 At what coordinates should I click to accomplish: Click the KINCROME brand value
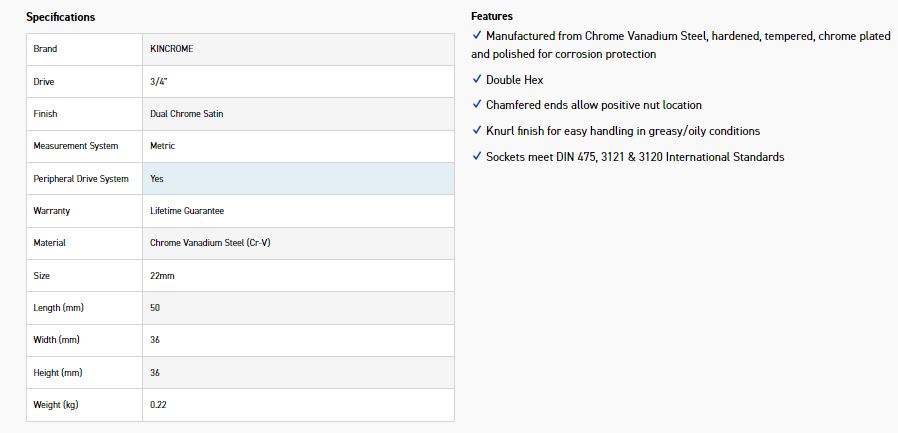tap(172, 49)
